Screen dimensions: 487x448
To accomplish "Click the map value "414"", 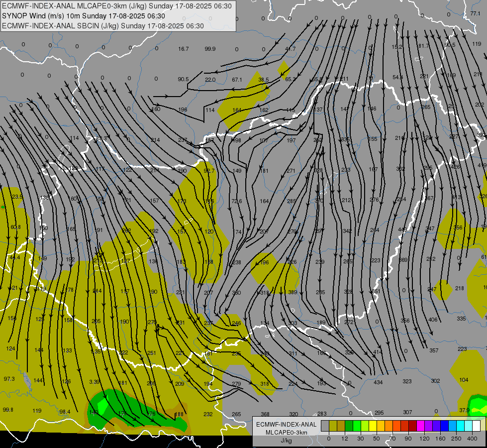I will click(378, 352).
